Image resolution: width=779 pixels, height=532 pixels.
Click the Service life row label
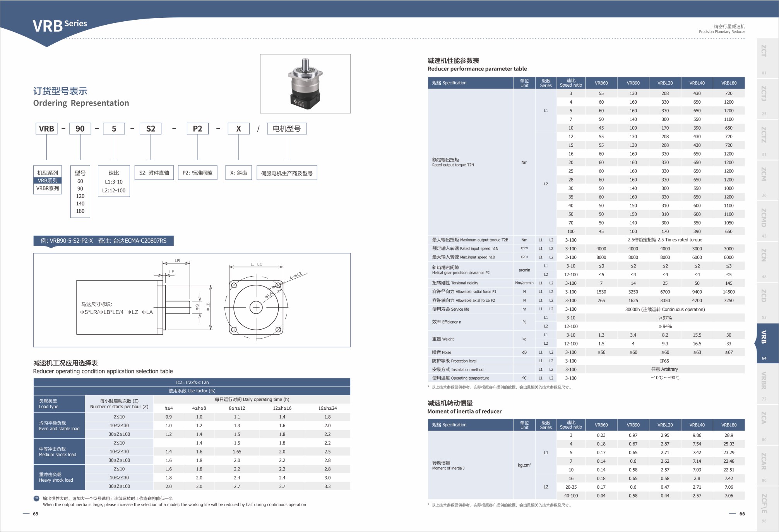point(450,309)
